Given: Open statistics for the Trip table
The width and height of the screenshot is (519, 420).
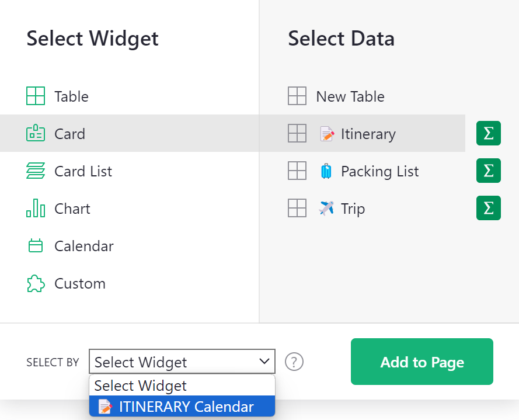Looking at the screenshot, I should coord(488,208).
